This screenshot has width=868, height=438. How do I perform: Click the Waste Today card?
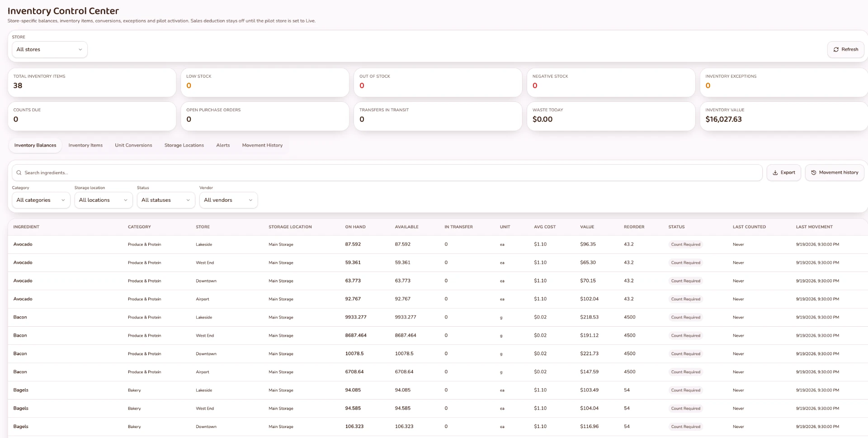611,116
